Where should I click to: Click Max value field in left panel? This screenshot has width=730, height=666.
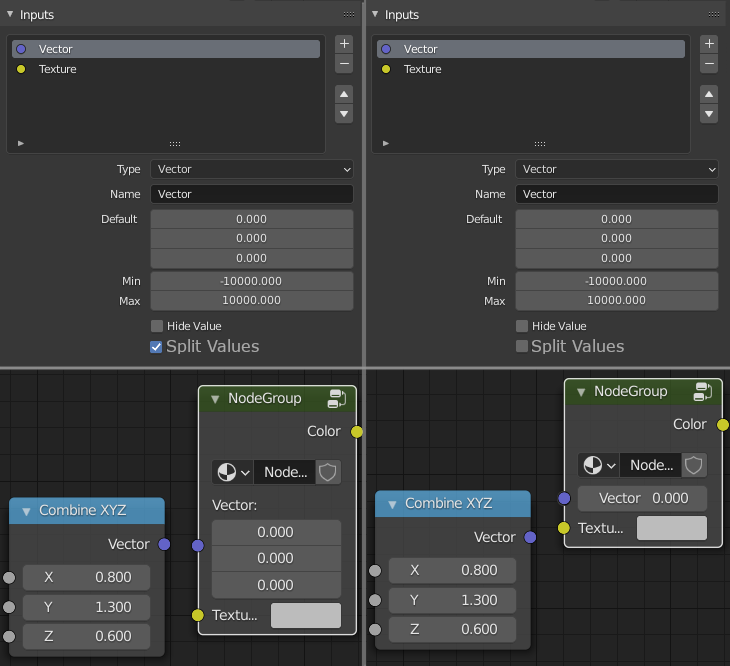click(x=252, y=301)
